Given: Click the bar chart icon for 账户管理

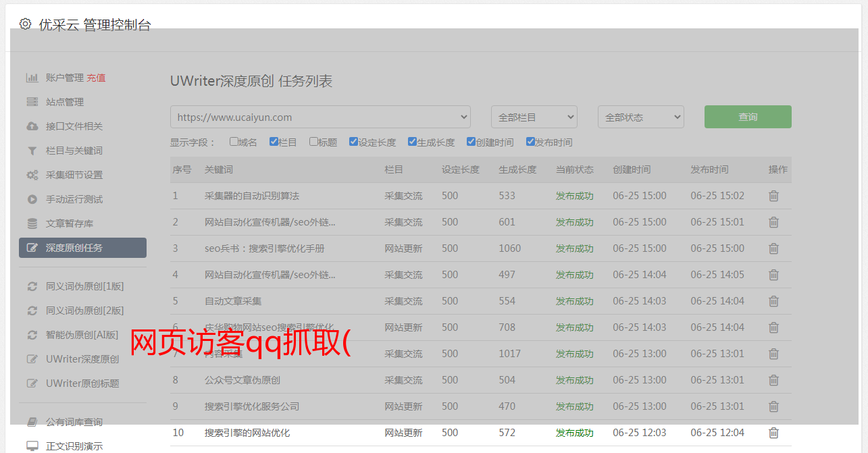Looking at the screenshot, I should tap(32, 78).
